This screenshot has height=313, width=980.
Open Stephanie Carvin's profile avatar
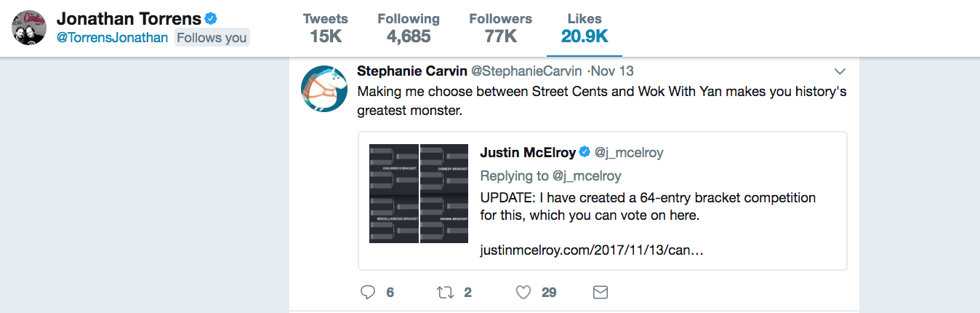(324, 88)
